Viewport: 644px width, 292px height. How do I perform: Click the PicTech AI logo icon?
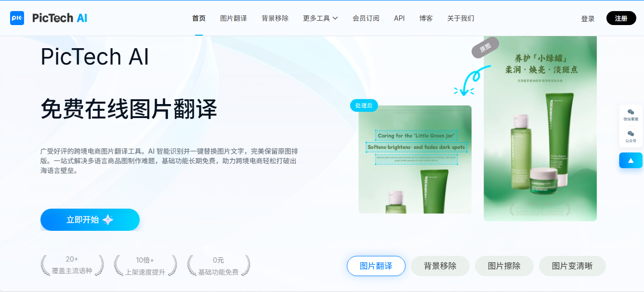point(17,18)
